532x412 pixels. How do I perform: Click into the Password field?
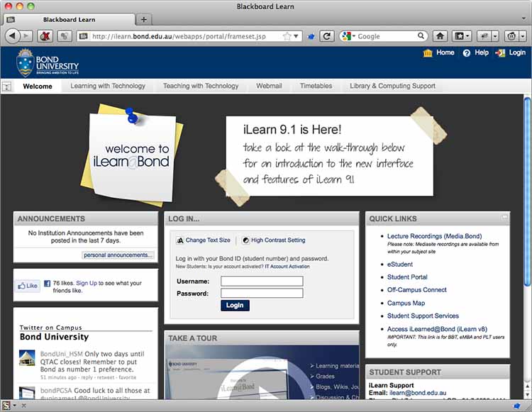pos(262,293)
